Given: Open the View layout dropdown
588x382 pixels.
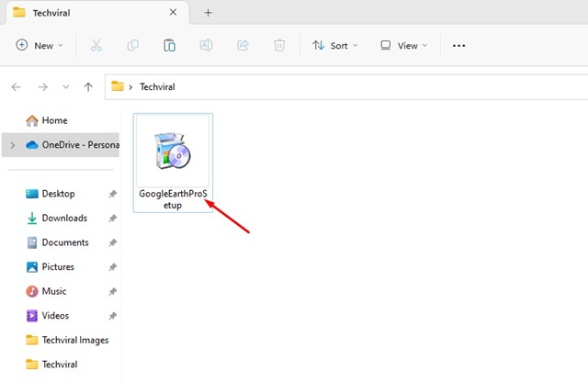Looking at the screenshot, I should [403, 45].
